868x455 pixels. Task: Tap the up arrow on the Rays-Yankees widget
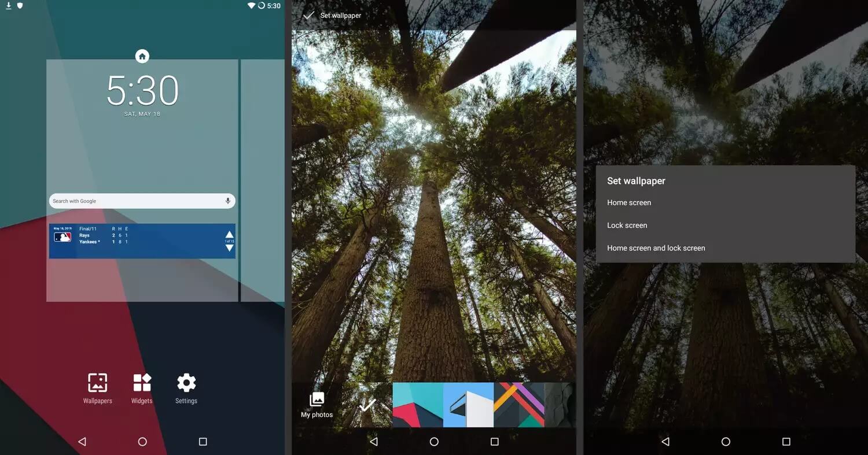pos(230,234)
